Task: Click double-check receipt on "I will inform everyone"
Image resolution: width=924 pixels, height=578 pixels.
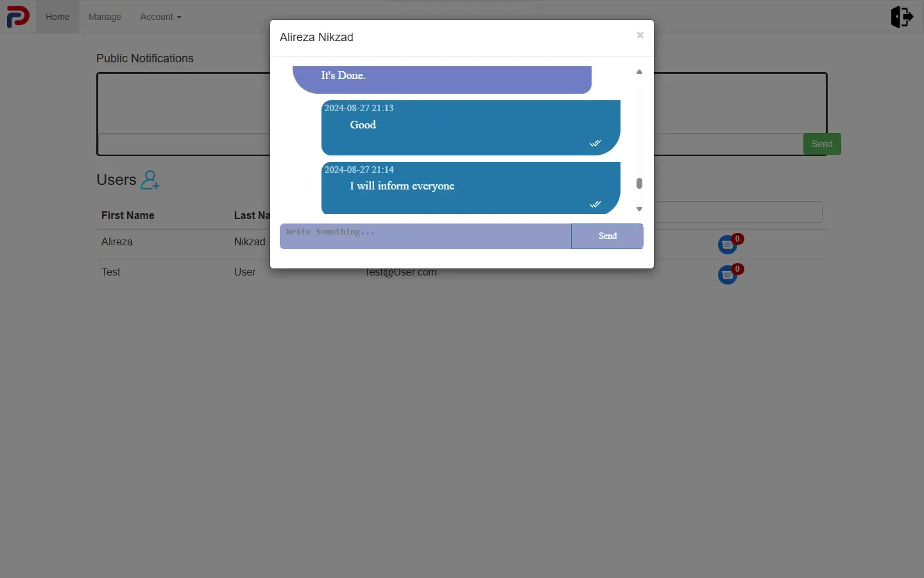Action: [x=595, y=204]
